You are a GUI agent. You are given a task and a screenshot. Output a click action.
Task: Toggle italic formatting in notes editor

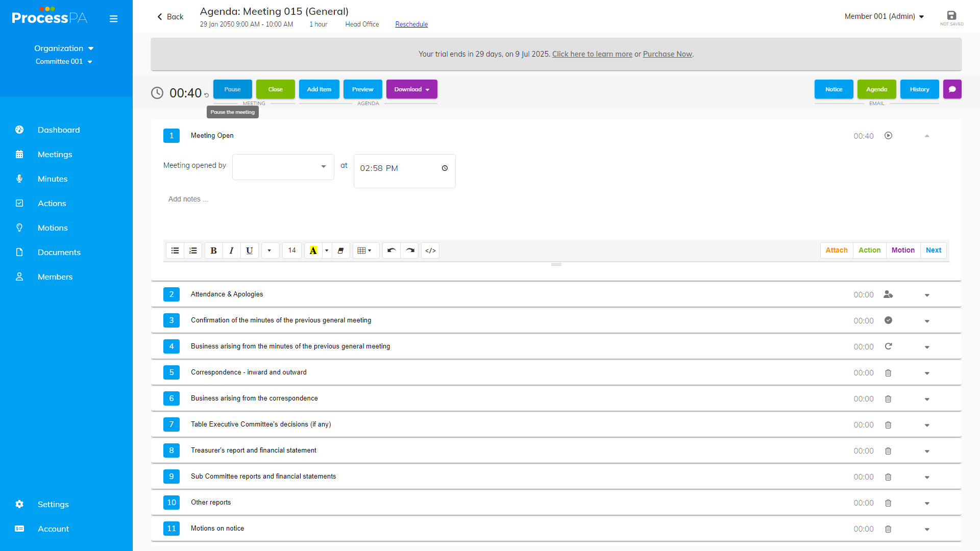click(x=231, y=251)
